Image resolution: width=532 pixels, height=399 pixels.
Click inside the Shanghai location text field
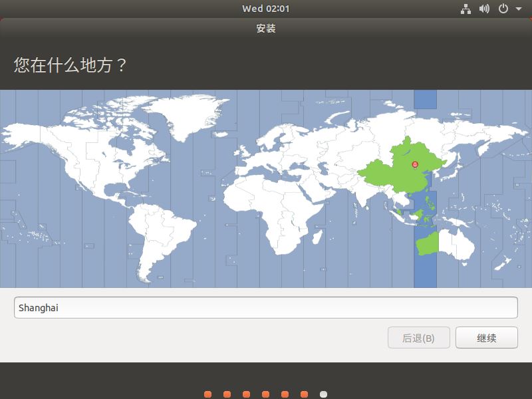[266, 307]
